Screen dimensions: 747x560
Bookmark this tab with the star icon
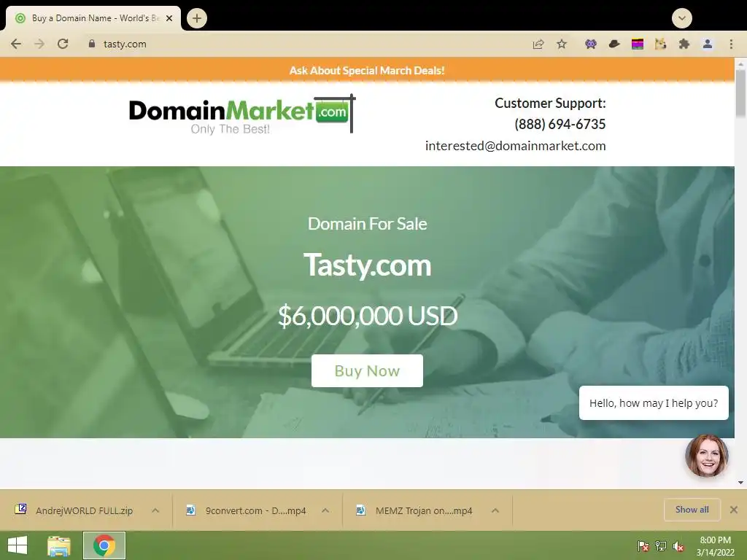(562, 44)
